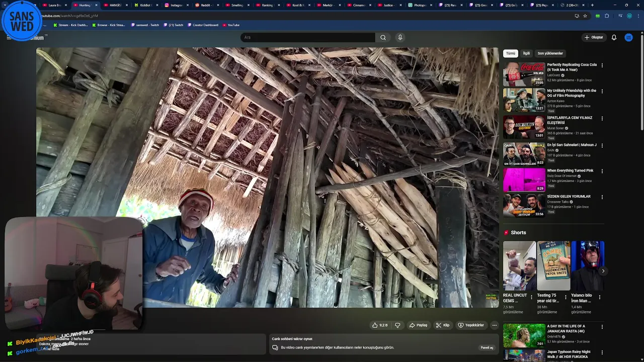Open the YouTube bookmark

point(231,25)
